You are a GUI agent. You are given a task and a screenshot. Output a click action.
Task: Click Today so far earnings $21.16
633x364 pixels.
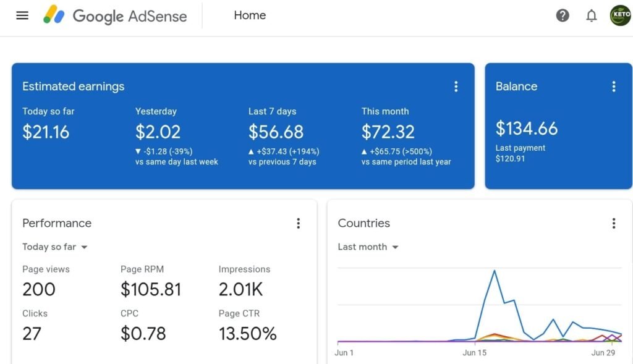click(x=46, y=132)
